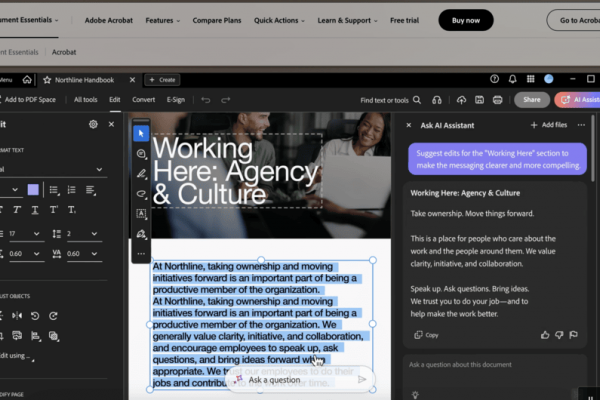
Task: Toggle superscript text style
Action: 54,210
